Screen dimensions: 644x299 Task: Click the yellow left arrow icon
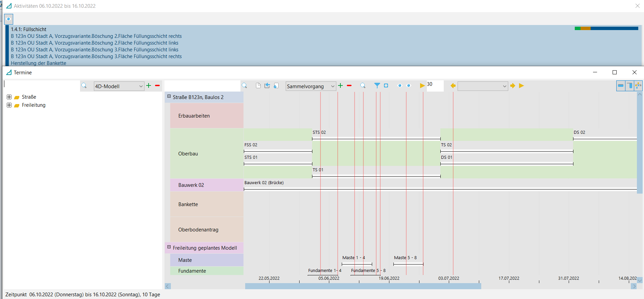[x=453, y=86]
